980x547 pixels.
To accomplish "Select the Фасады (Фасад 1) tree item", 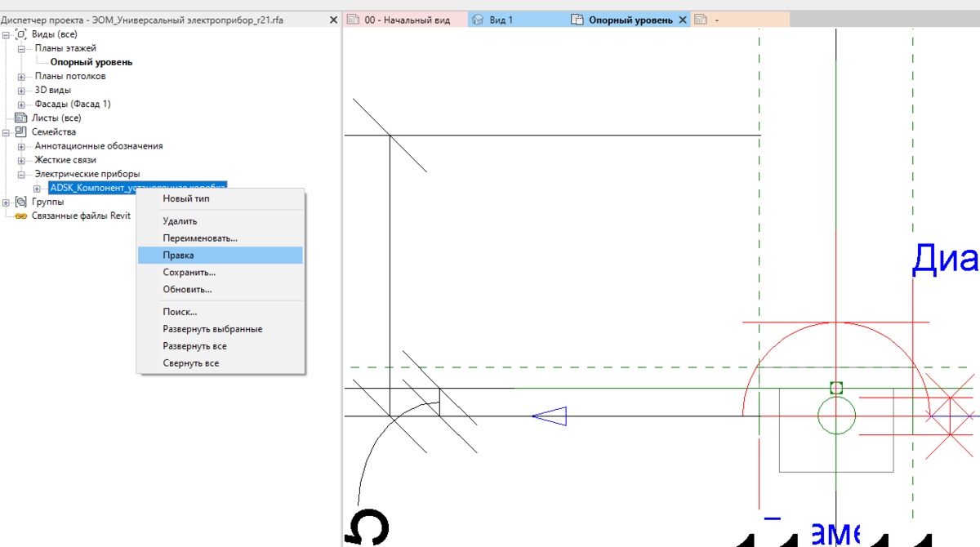I will (73, 105).
